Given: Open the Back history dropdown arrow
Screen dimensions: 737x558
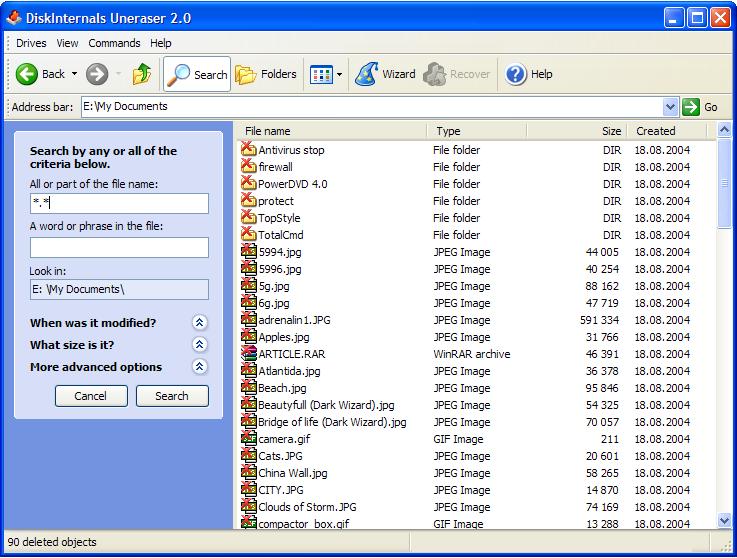Looking at the screenshot, I should [74, 74].
